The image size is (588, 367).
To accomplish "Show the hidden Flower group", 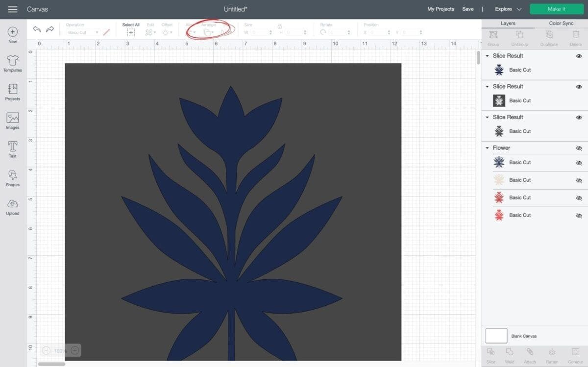I will [x=579, y=148].
